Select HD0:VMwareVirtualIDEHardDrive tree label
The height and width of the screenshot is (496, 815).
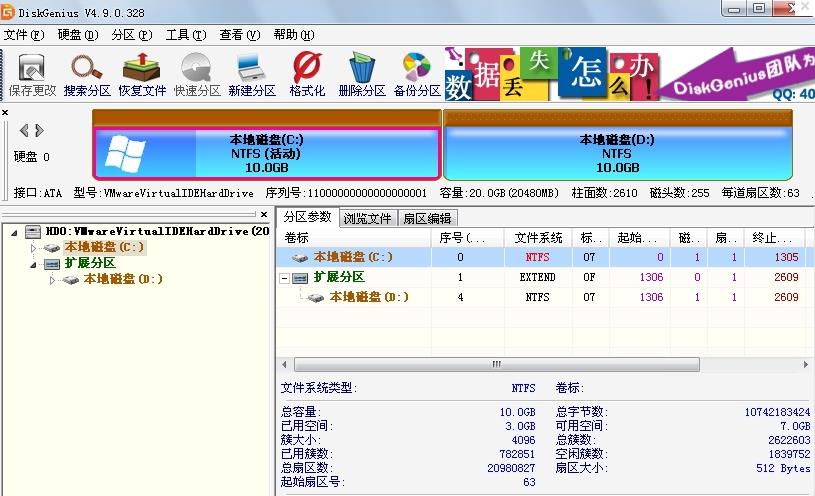click(158, 231)
